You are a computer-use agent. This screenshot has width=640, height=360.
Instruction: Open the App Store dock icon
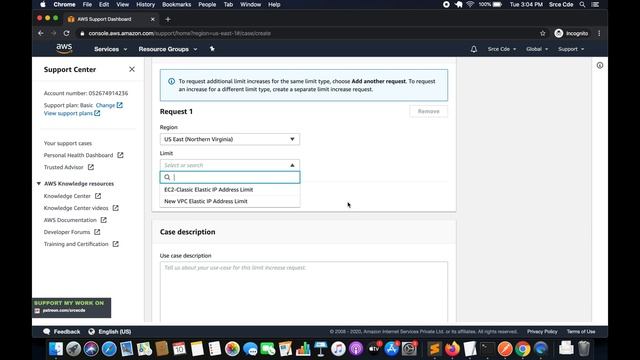[x=391, y=349]
